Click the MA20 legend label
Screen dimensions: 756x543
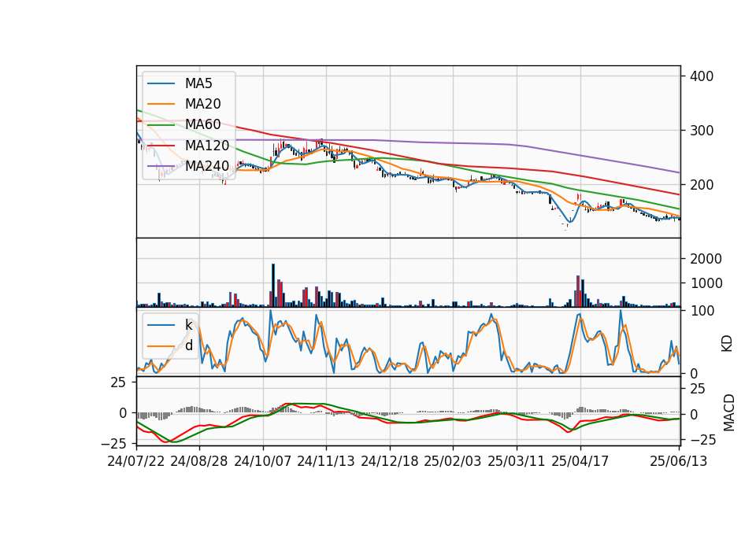[202, 104]
